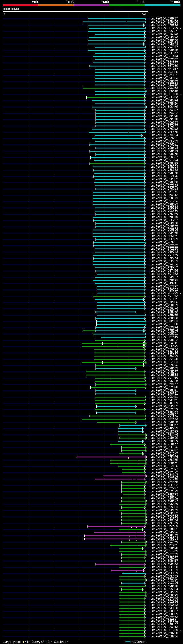The height and width of the screenshot is (644, 183).
Task: Click the red ~20% legend color bar
Action: click(21, 5)
